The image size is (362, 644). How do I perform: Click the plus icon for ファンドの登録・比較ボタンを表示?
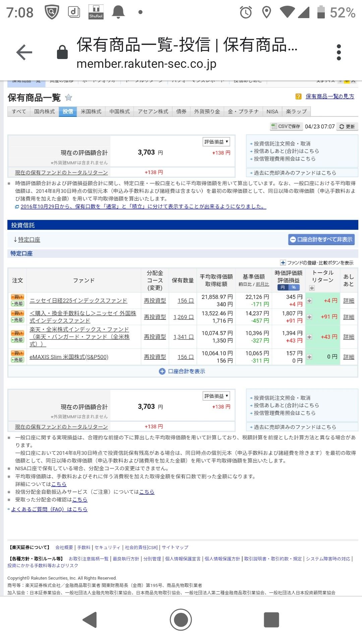[283, 263]
